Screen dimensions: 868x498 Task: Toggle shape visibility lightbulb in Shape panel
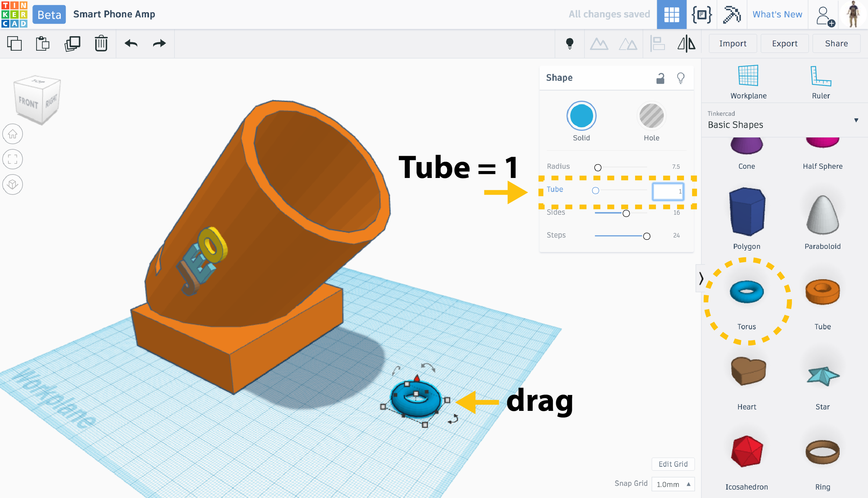pyautogui.click(x=681, y=78)
